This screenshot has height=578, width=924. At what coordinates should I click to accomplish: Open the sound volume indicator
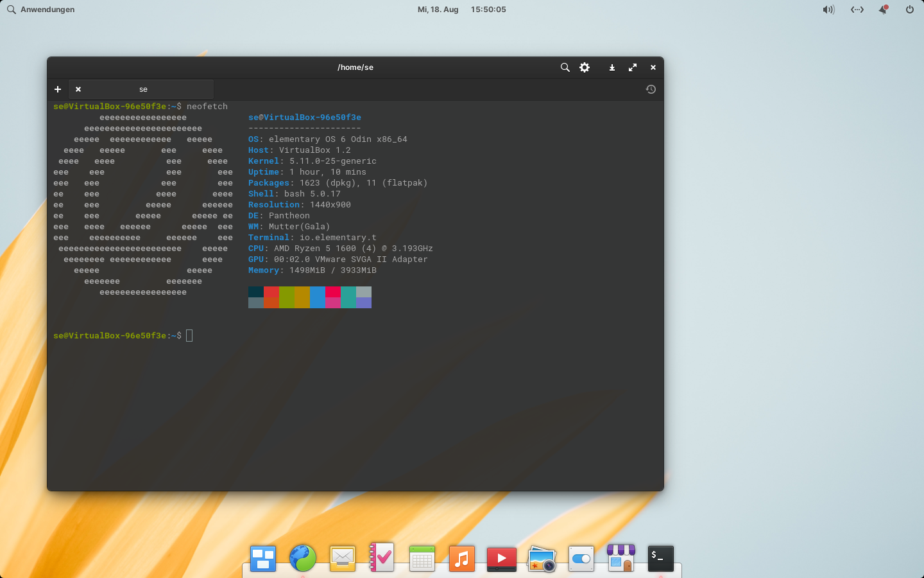point(828,10)
